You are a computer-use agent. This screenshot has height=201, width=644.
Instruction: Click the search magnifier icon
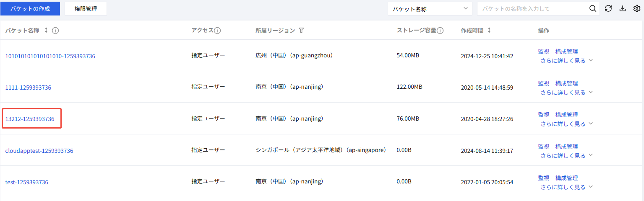(x=592, y=9)
